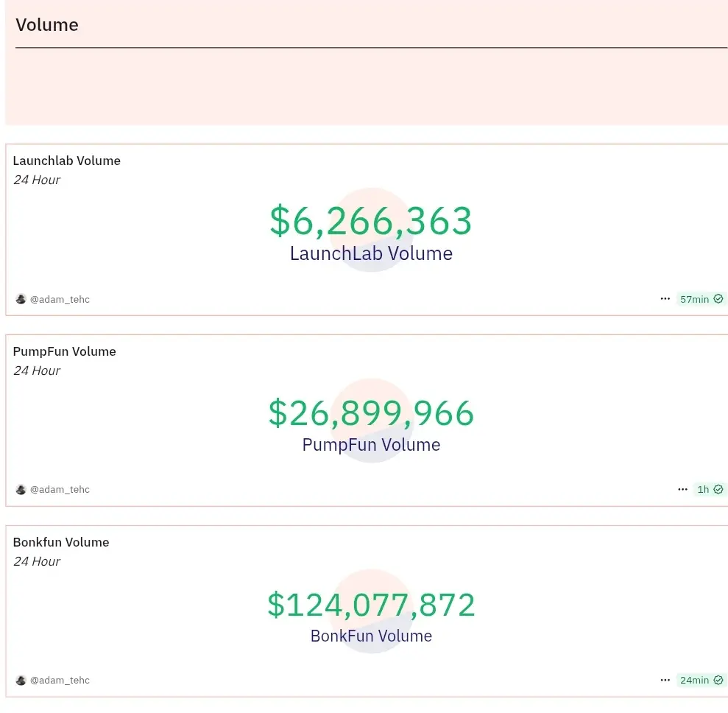Select the $26,899,966 counter value
Image resolution: width=728 pixels, height=713 pixels.
tap(371, 413)
